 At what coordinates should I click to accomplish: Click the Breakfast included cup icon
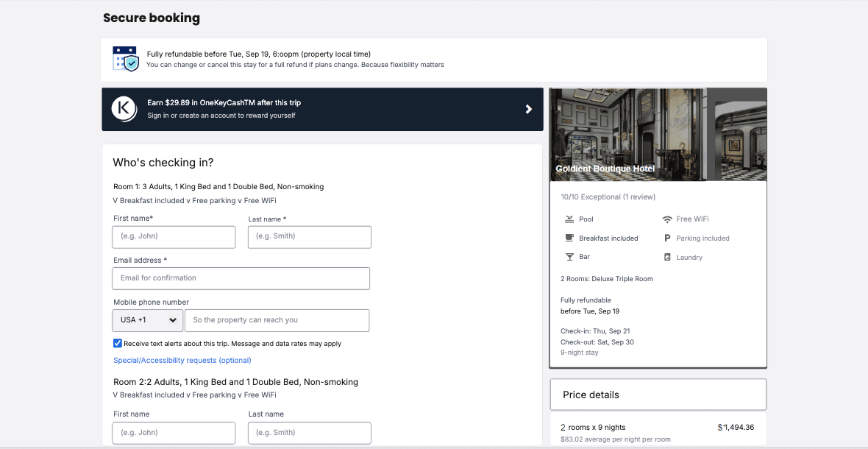(x=569, y=238)
